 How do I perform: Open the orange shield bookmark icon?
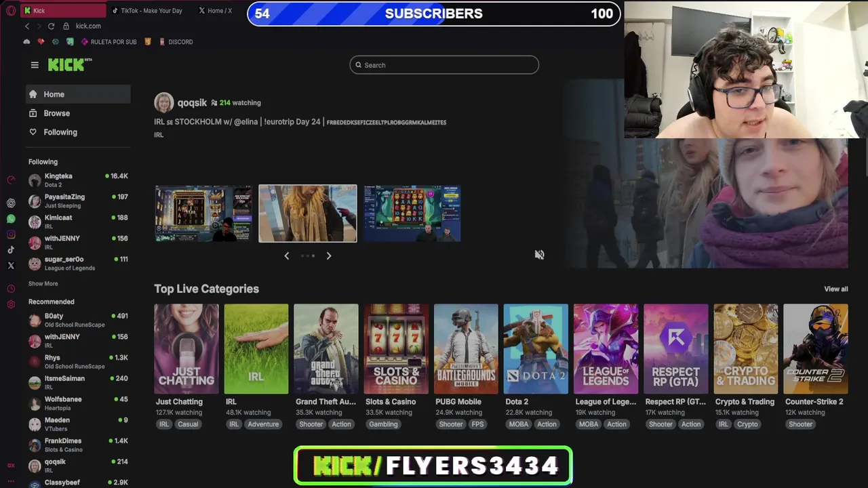(x=147, y=42)
